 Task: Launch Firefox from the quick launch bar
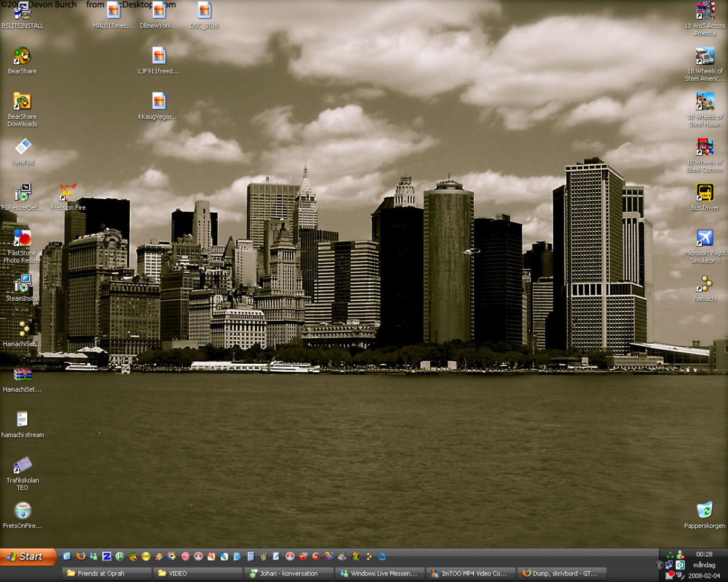point(81,556)
